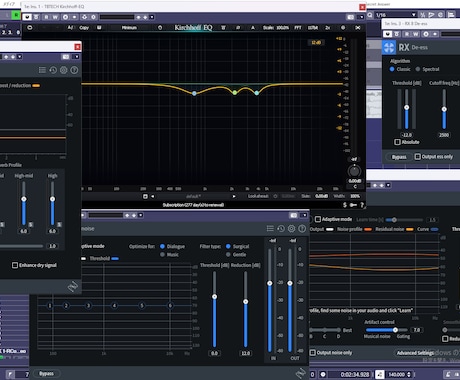Open the De-noise help icon

click(x=302, y=229)
